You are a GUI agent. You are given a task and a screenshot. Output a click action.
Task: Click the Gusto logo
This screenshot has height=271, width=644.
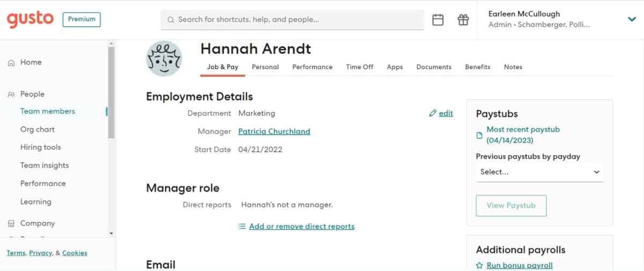30,19
